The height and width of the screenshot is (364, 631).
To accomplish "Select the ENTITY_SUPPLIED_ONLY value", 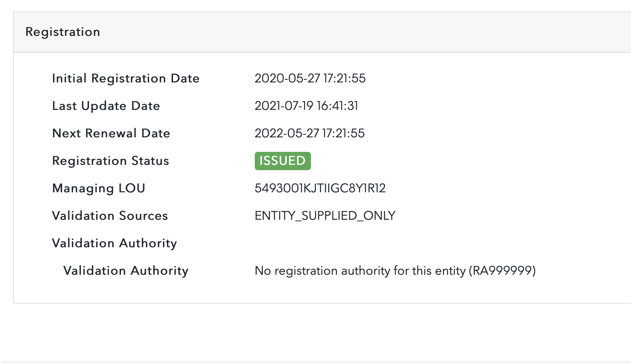I will pos(325,216).
